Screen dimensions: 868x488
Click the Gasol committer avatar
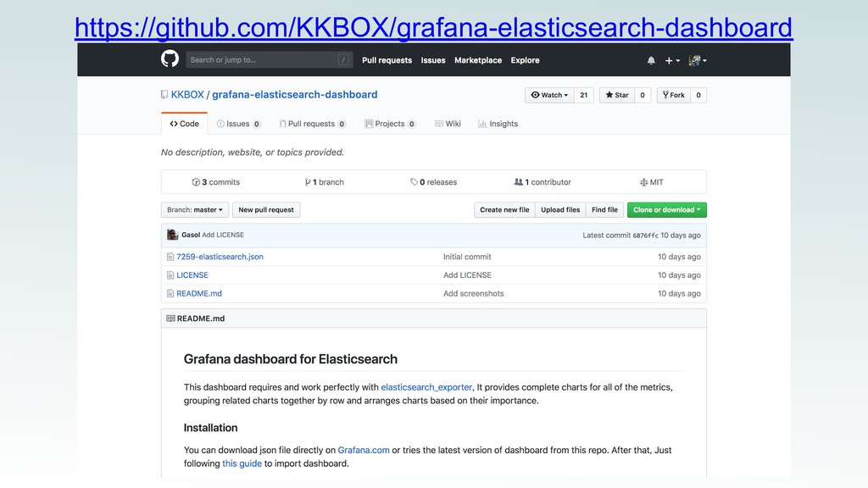click(x=173, y=235)
